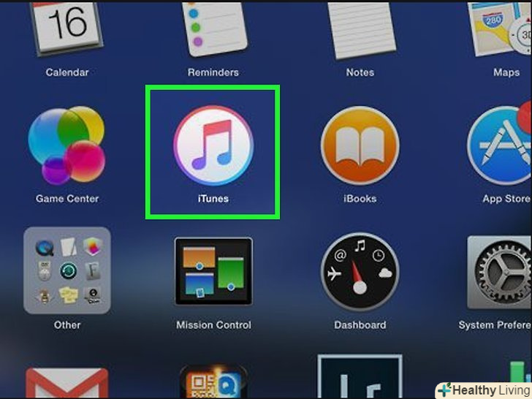The width and height of the screenshot is (532, 399).
Task: Click the Reminders label text
Action: coord(213,72)
